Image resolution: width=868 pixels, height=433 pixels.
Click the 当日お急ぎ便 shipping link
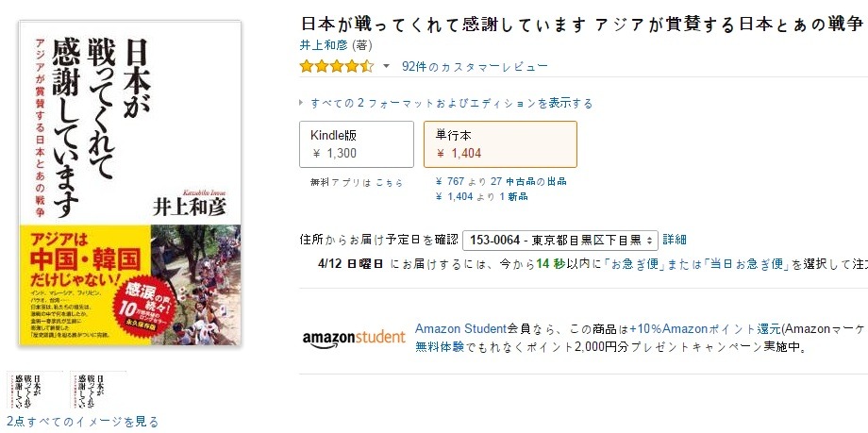point(747,263)
